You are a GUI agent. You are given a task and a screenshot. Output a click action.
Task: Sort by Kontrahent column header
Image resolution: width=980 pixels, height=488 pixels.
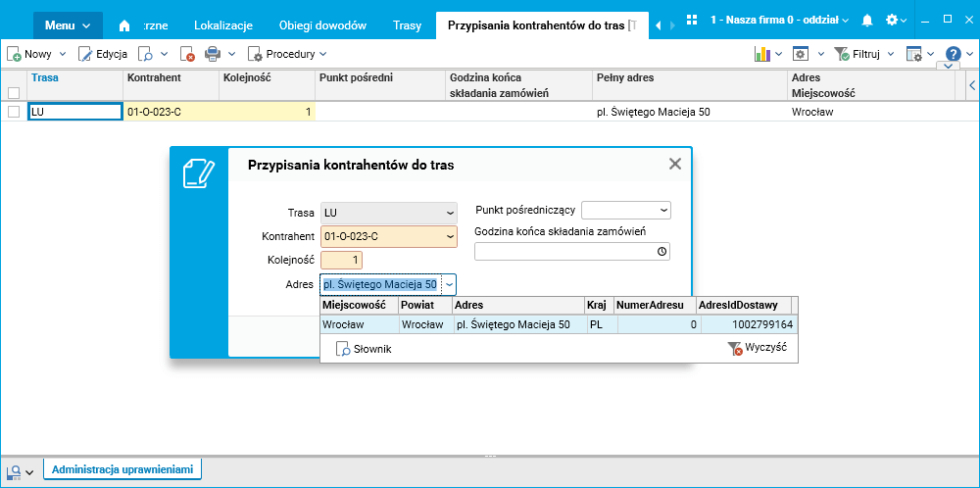coord(171,85)
